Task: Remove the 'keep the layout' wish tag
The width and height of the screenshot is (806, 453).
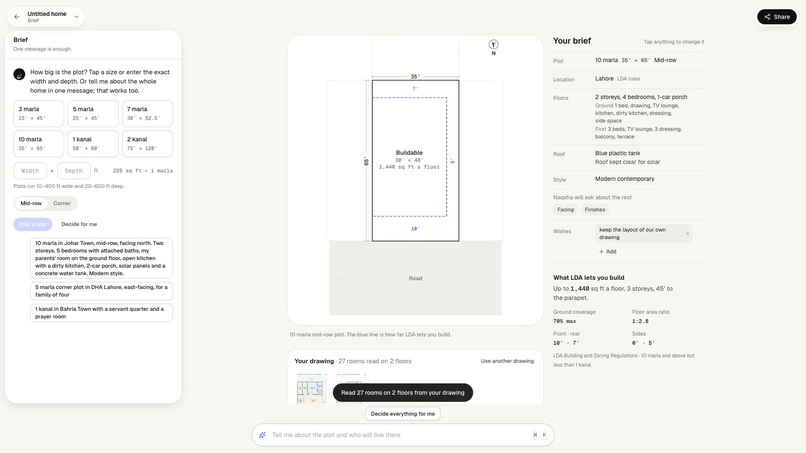Action: tap(687, 233)
